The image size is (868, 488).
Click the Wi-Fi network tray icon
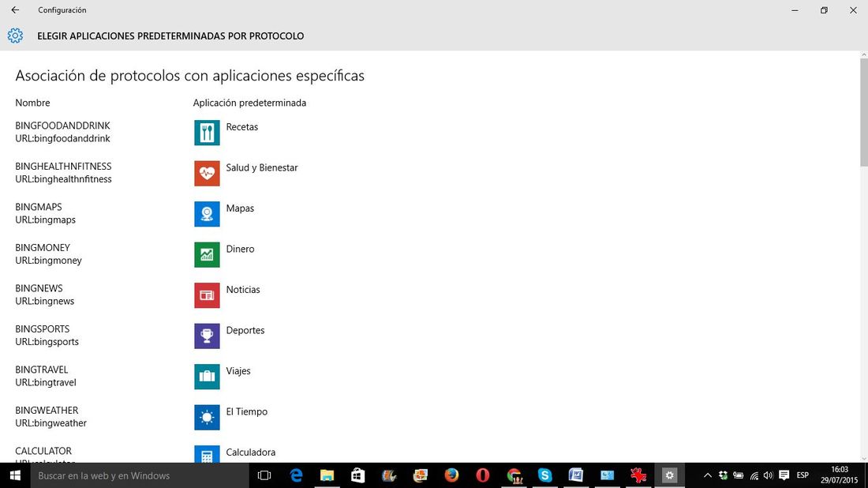754,475
